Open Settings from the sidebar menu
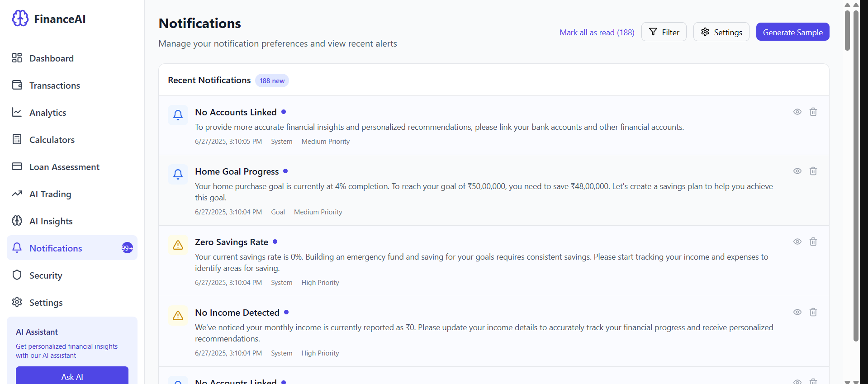The image size is (868, 384). tap(72, 303)
